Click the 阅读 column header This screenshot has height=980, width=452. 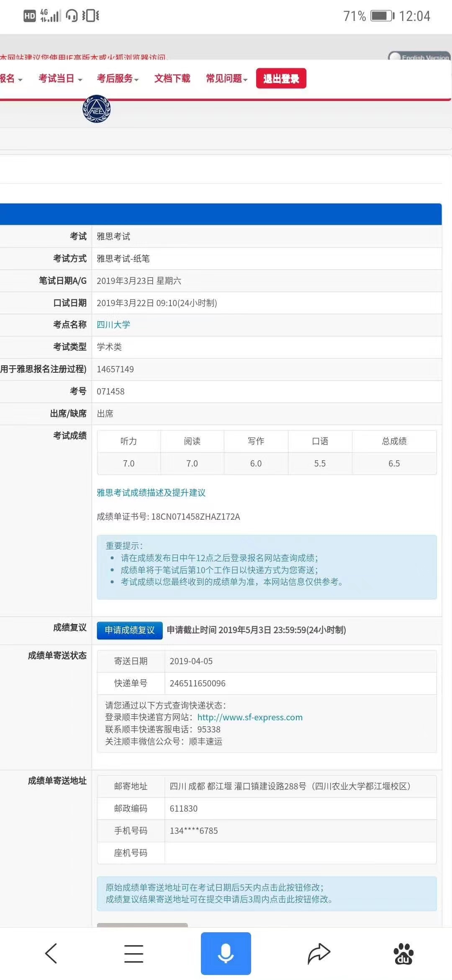tap(192, 441)
